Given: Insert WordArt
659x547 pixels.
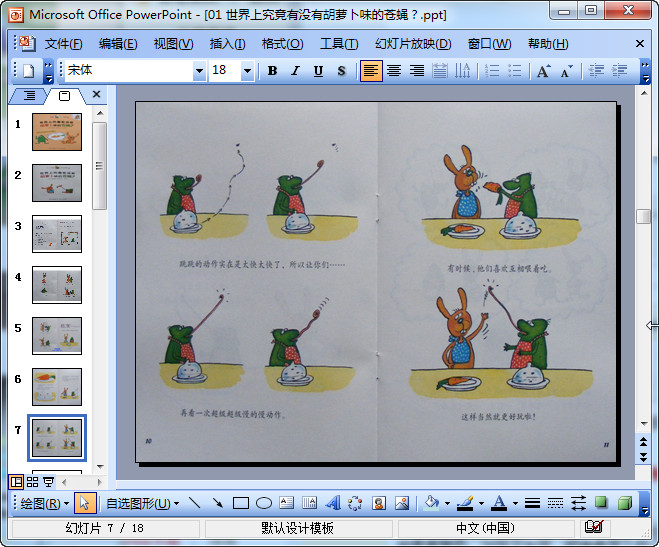Looking at the screenshot, I should 332,503.
